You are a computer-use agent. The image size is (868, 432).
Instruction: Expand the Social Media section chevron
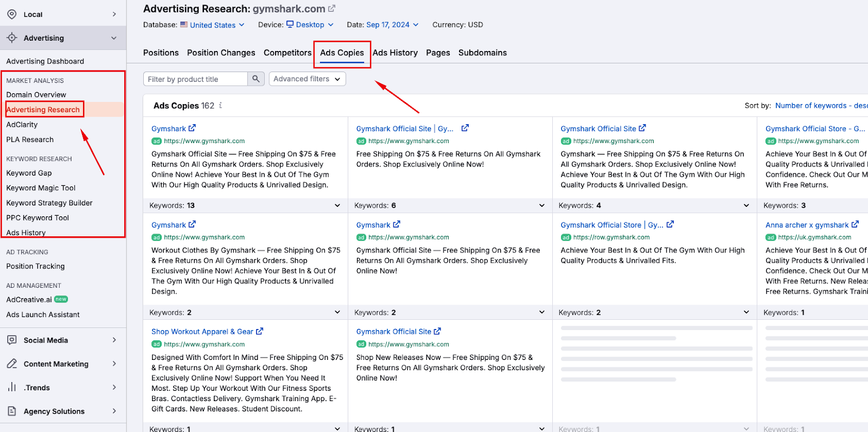(x=114, y=340)
